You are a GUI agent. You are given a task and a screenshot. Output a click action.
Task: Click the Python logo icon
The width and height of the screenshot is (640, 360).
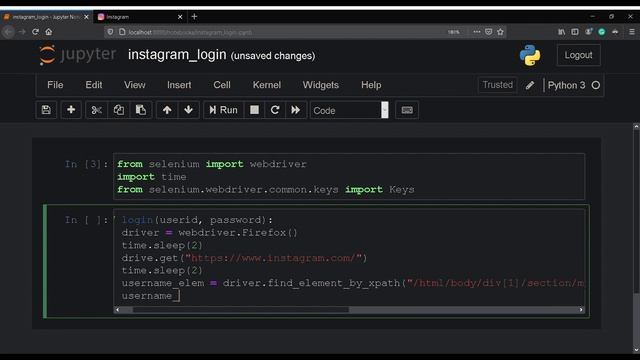click(x=530, y=55)
